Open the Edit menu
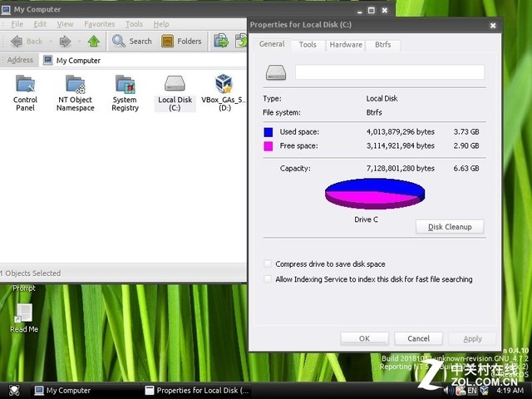The width and height of the screenshot is (532, 399). click(40, 24)
